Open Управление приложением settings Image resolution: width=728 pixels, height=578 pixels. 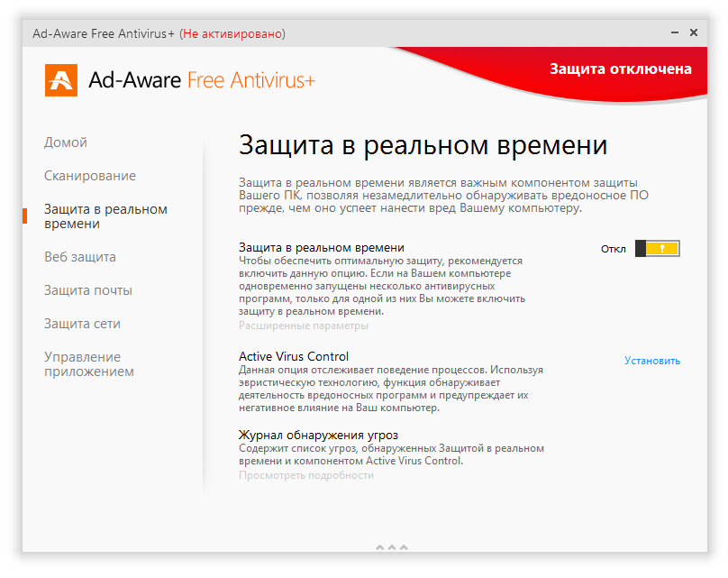[x=89, y=364]
